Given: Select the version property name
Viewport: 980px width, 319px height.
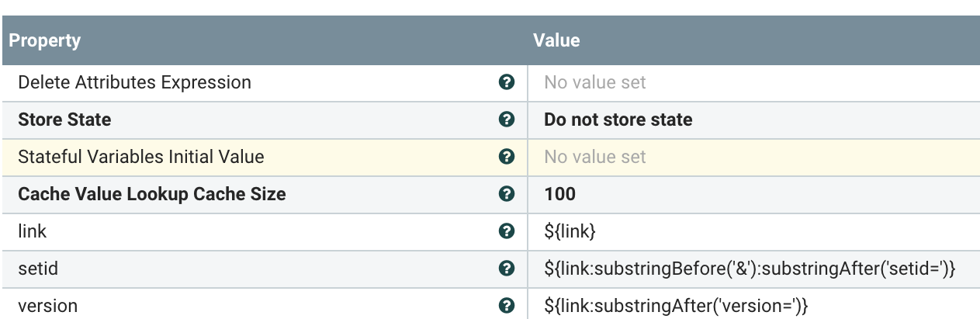Looking at the screenshot, I should click(47, 306).
